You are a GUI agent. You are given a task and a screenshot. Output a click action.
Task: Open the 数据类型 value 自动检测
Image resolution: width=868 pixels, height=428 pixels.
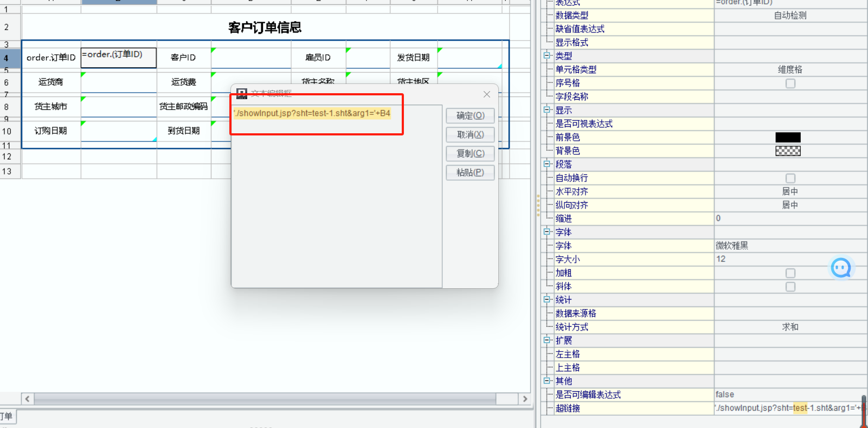(x=790, y=16)
